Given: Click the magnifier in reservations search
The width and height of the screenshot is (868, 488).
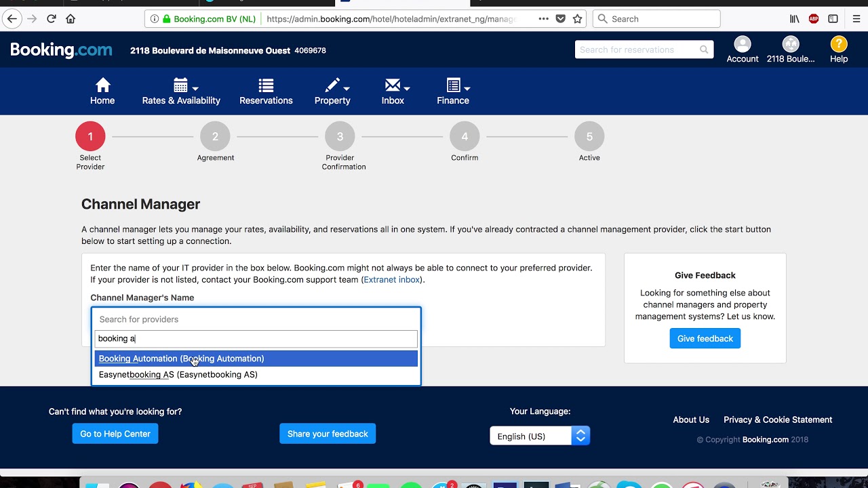Looking at the screenshot, I should click(x=704, y=49).
